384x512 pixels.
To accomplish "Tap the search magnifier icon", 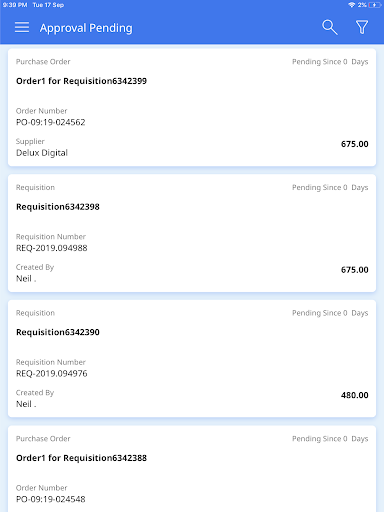I will click(330, 27).
